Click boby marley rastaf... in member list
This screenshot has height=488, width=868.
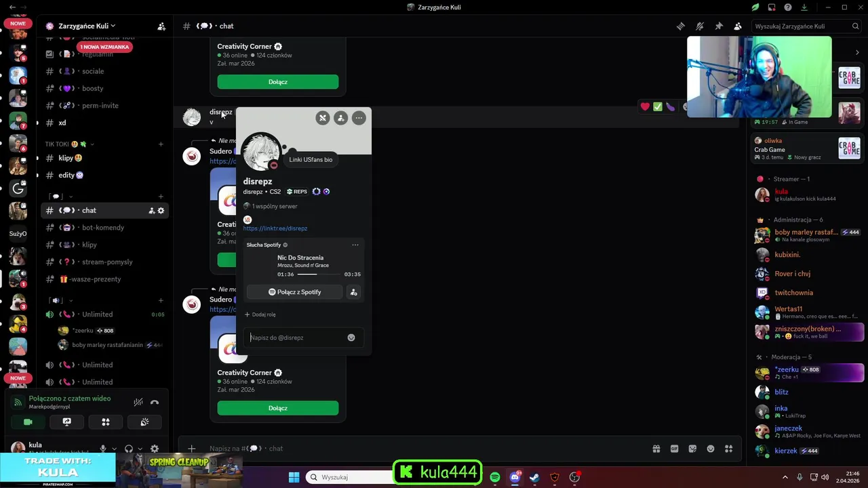click(x=808, y=235)
